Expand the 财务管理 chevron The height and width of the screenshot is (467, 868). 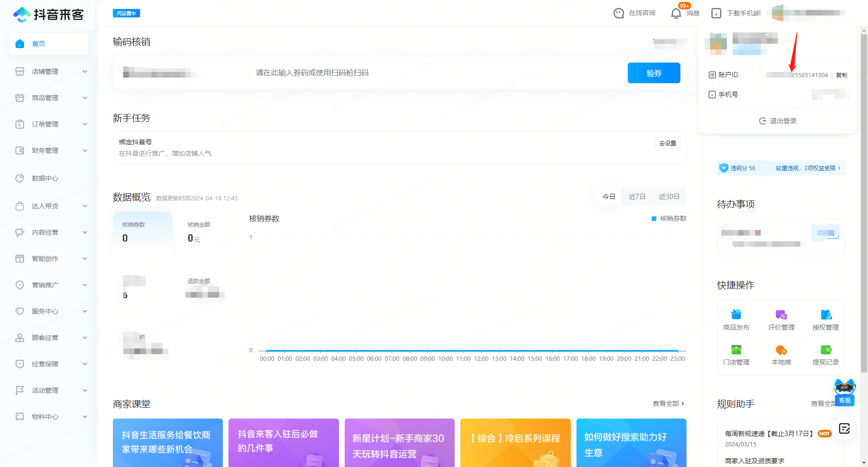[x=85, y=150]
